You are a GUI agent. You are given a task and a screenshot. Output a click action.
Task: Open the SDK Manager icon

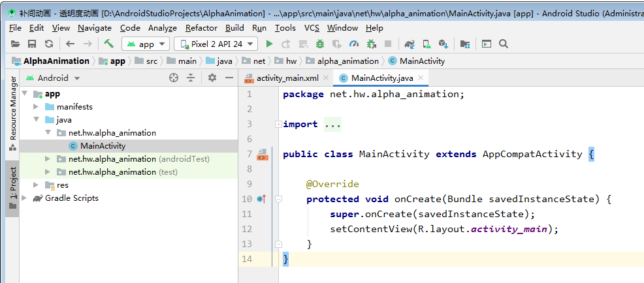pos(443,44)
